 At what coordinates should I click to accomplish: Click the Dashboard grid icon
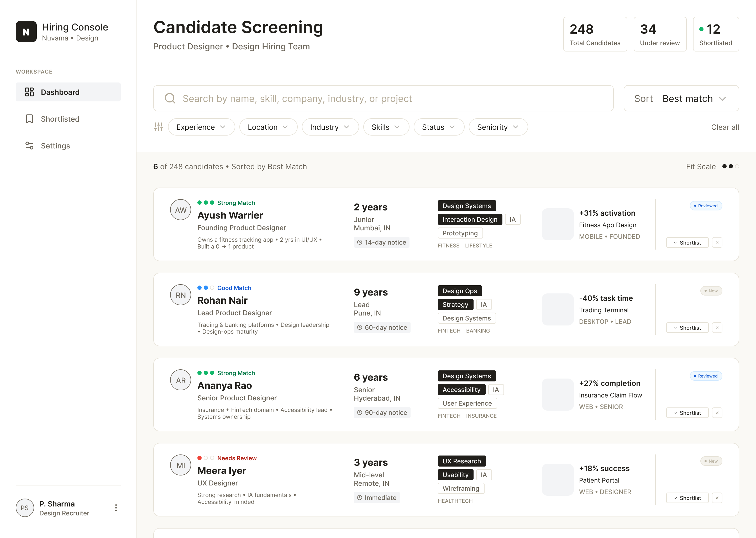(29, 92)
